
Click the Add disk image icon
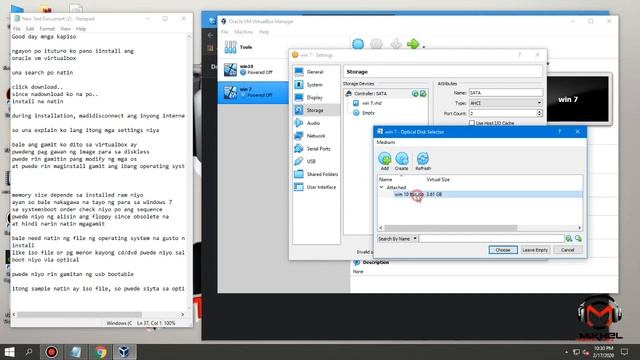[x=384, y=161]
